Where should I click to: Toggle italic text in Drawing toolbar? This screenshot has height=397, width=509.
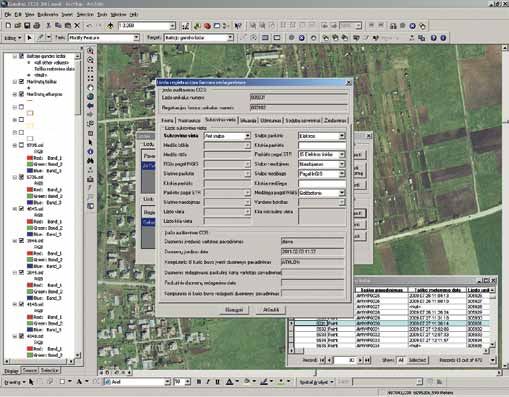[x=208, y=382]
